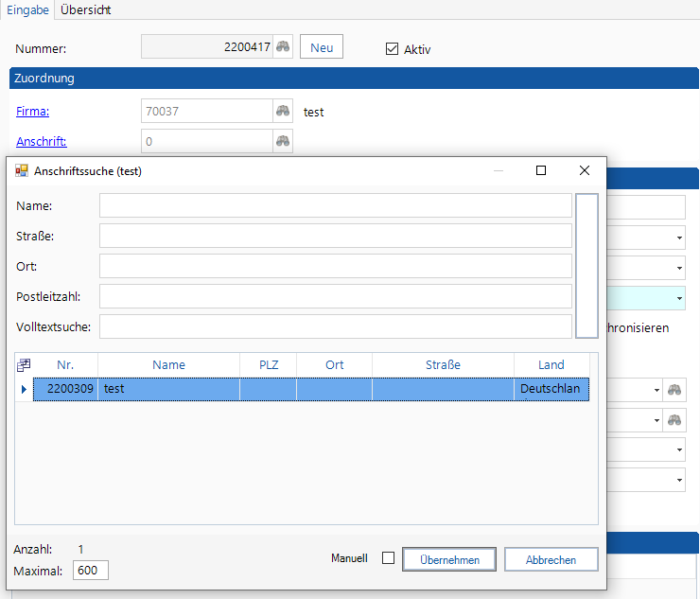Switch to the Übersicht tab
This screenshot has height=599, width=700.
click(x=86, y=9)
